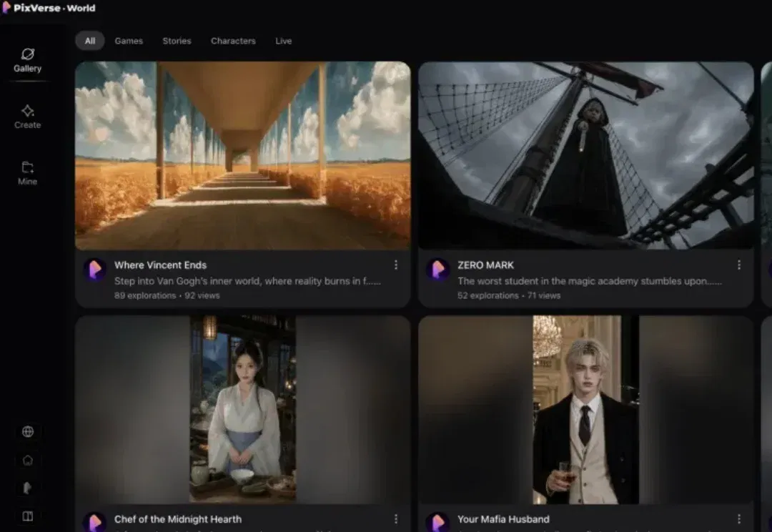Click the PixVerse logo icon in lower sidebar
Image resolution: width=772 pixels, height=532 pixels.
tap(28, 488)
